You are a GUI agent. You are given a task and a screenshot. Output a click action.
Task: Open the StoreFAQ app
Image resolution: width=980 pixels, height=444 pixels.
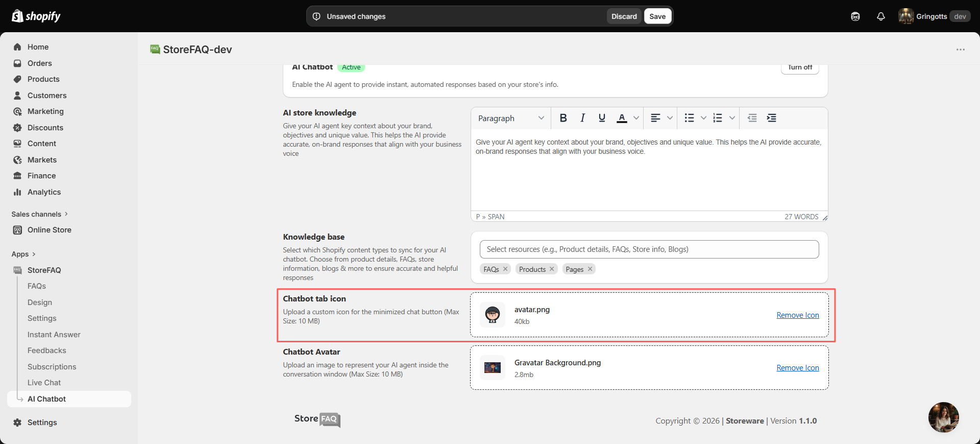69,270
